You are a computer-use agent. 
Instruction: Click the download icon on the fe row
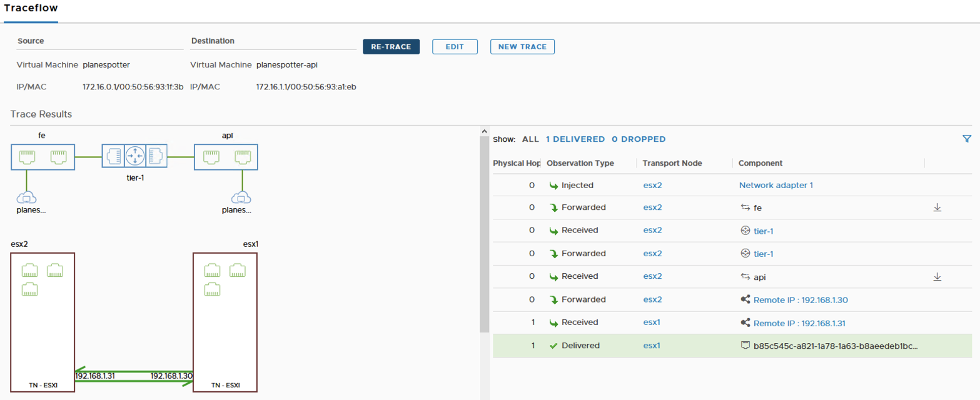click(938, 207)
